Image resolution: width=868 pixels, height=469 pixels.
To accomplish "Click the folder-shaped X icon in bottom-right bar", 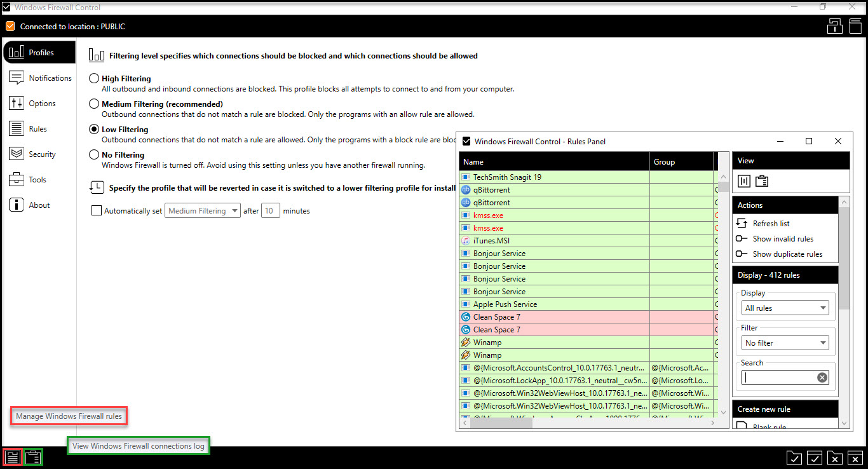I will 835,458.
